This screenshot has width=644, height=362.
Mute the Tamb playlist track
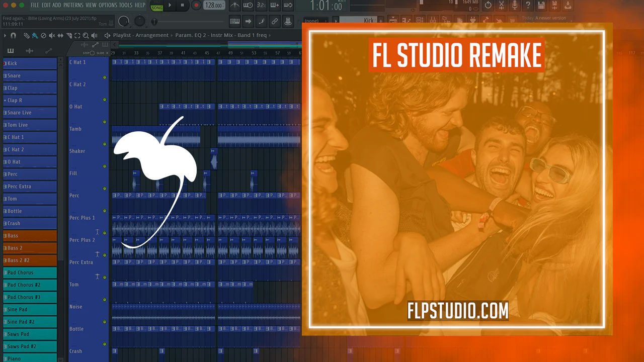pos(105,144)
